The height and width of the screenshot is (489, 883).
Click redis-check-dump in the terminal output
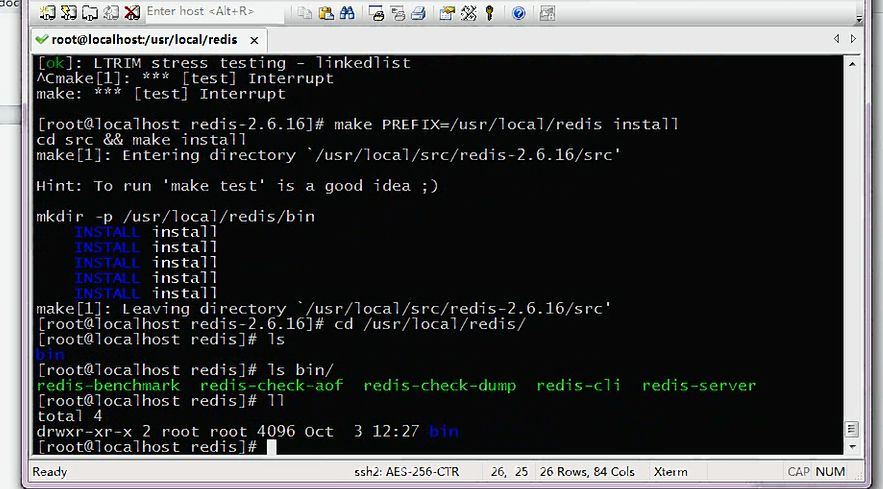point(440,385)
